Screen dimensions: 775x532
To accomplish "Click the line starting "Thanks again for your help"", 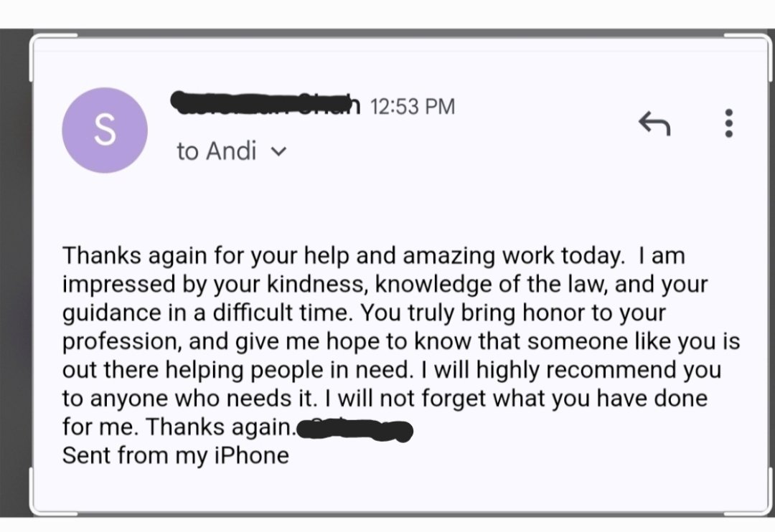I will [x=374, y=256].
